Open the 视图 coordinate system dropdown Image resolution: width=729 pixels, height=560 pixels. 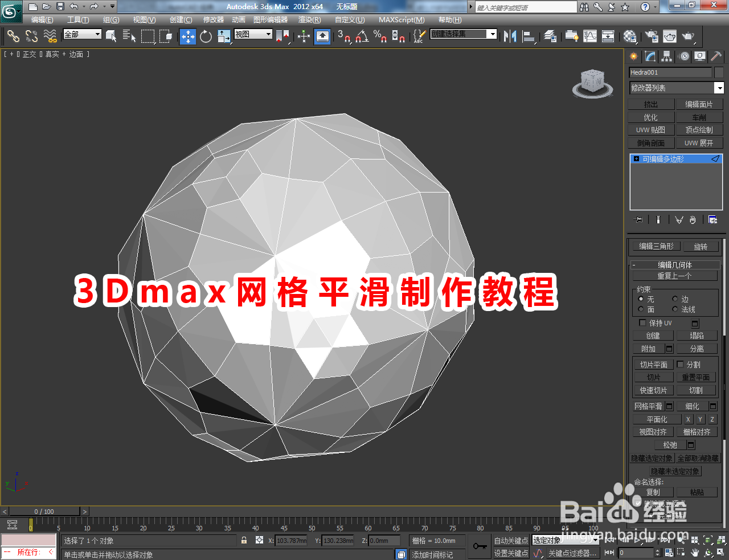pyautogui.click(x=268, y=34)
